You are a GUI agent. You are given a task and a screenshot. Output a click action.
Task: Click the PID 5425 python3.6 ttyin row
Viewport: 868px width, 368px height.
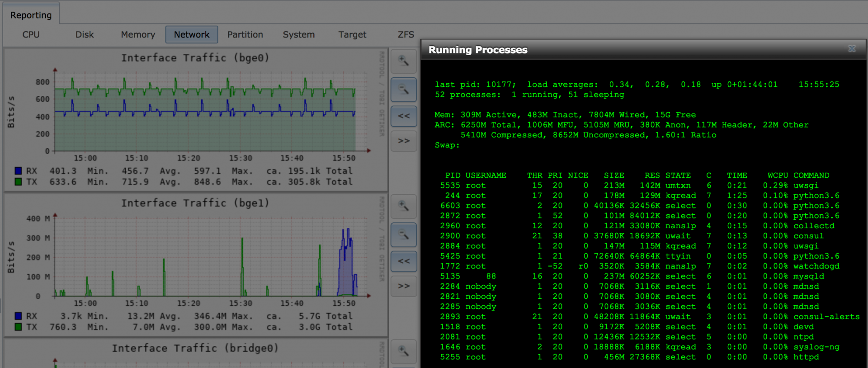point(640,256)
